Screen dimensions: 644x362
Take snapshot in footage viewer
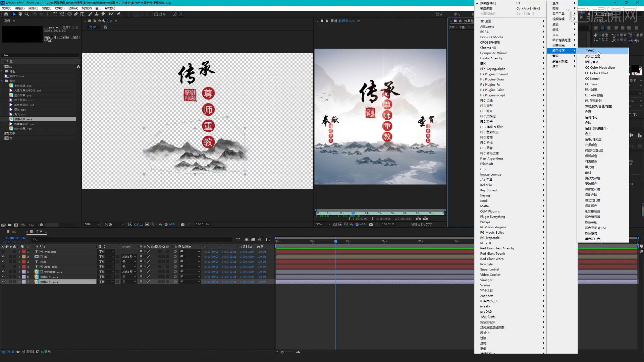[x=371, y=224]
